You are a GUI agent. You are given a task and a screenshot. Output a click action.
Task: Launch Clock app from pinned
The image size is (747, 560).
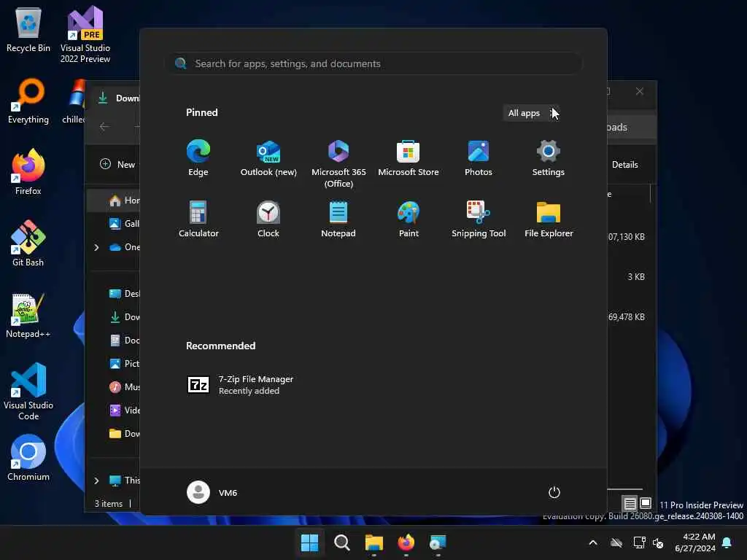(x=268, y=219)
